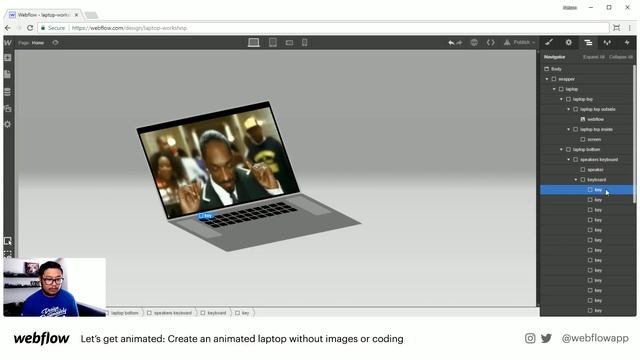Collapse the laptop element in Navigator

pos(554,89)
